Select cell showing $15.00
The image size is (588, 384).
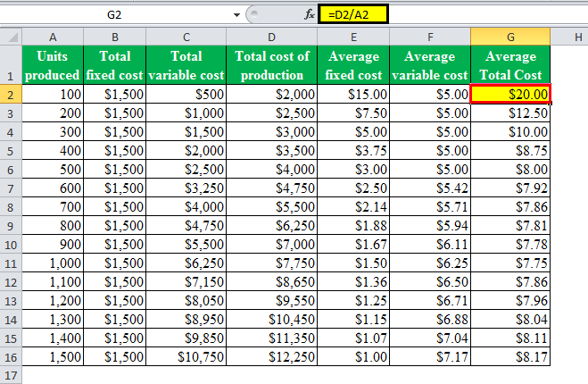pos(353,94)
